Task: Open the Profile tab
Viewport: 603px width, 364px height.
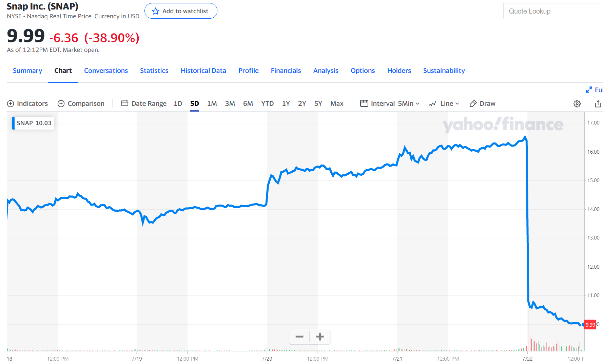Action: [x=248, y=71]
